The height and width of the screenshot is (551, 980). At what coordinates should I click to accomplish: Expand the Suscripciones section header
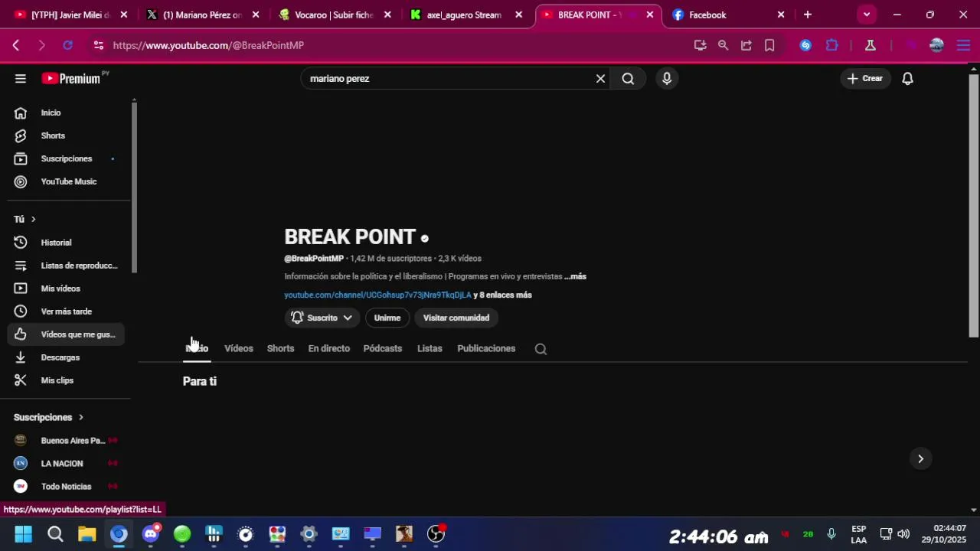pyautogui.click(x=49, y=417)
